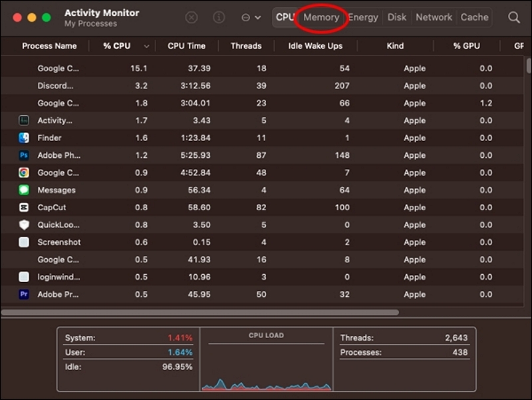Select the Screenshot process icon
The height and width of the screenshot is (400, 532).
click(24, 242)
